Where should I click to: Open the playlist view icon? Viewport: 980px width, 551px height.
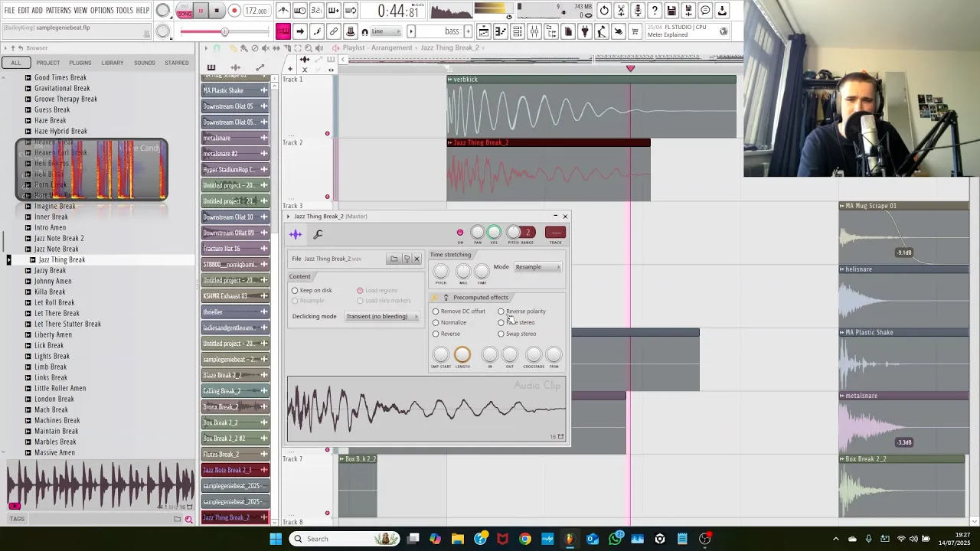(x=484, y=31)
